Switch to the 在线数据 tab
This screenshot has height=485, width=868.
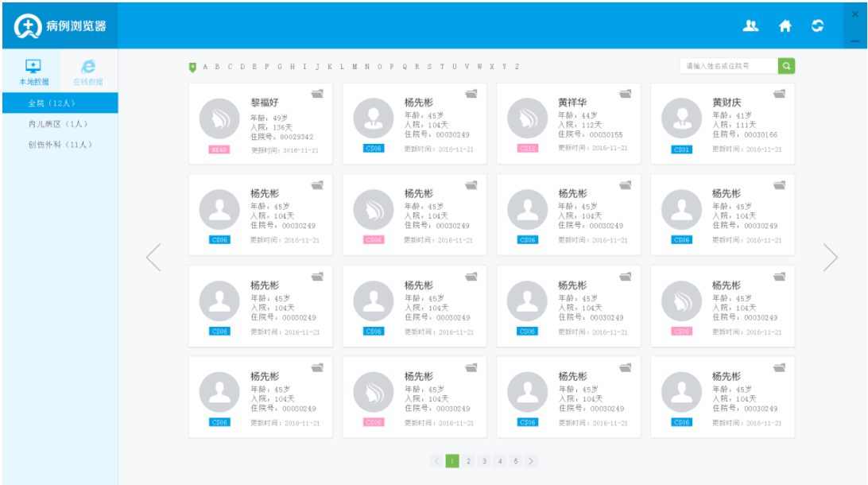point(88,72)
